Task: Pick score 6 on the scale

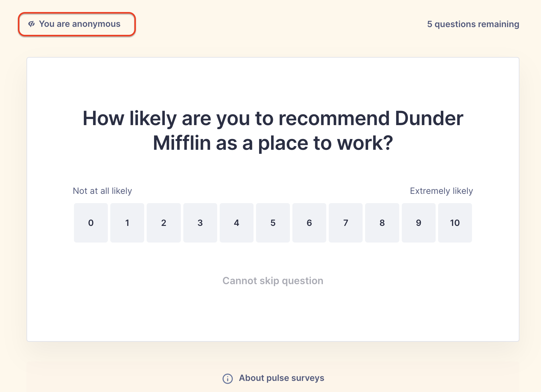Action: click(x=309, y=223)
